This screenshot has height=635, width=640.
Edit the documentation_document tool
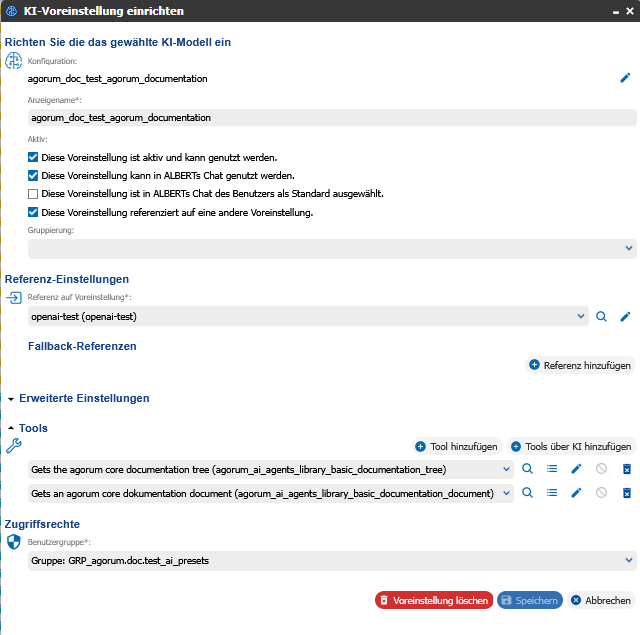576,493
